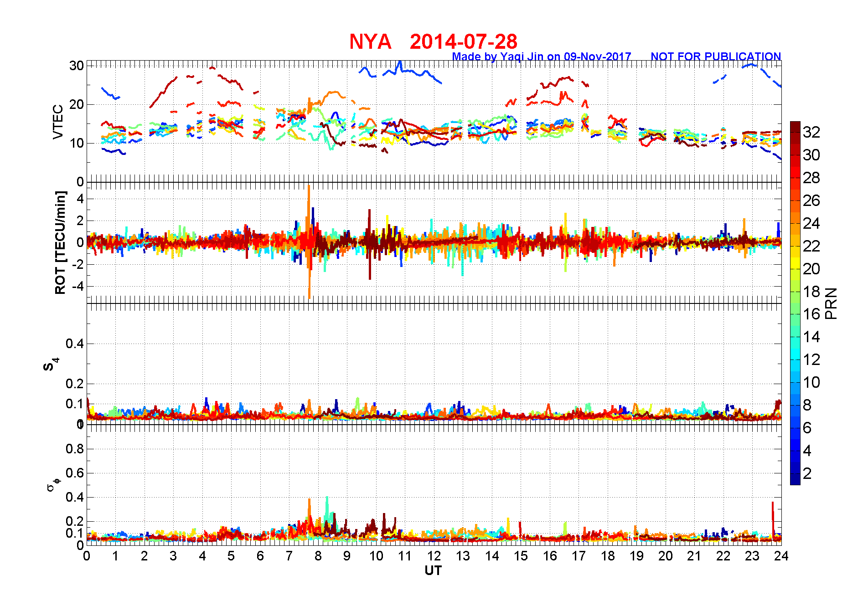Select sigma-phi axis tick label "0.8"

[x=75, y=449]
